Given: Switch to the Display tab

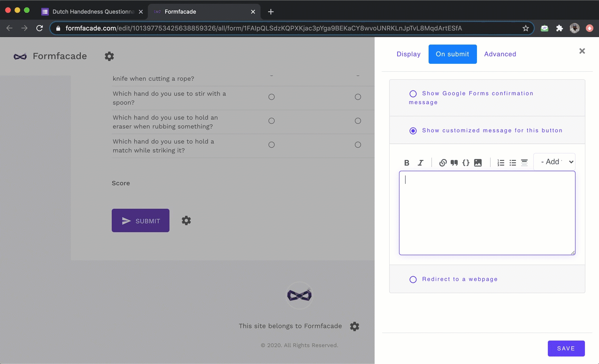Looking at the screenshot, I should point(408,54).
